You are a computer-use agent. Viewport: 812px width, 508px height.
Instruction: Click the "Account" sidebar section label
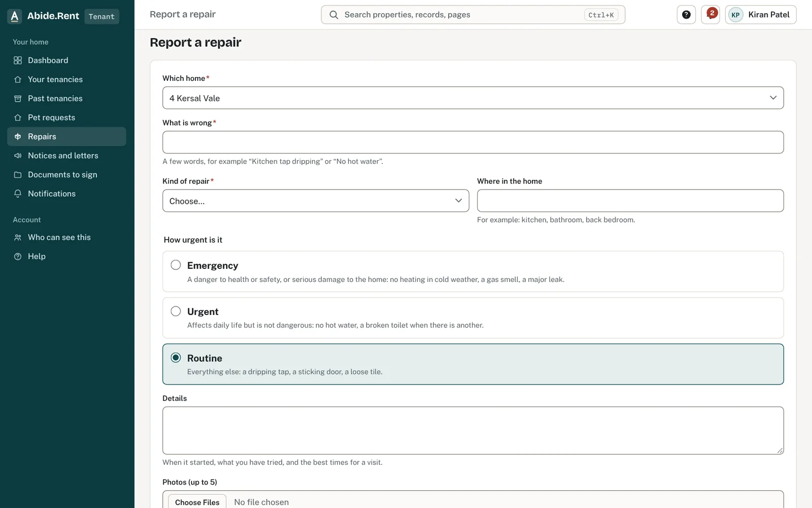coord(27,220)
